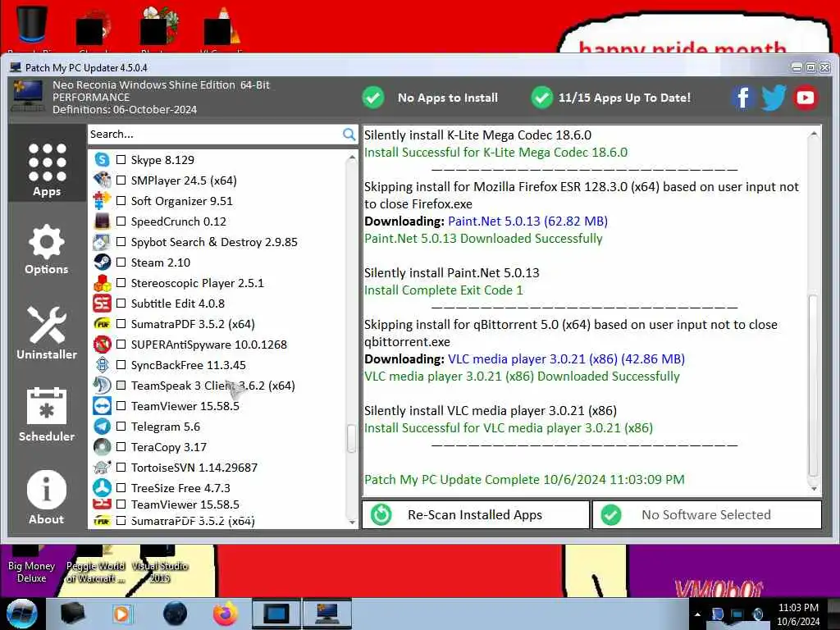Click the SUPERAntiSpyware app icon
The width and height of the screenshot is (840, 630).
click(102, 345)
